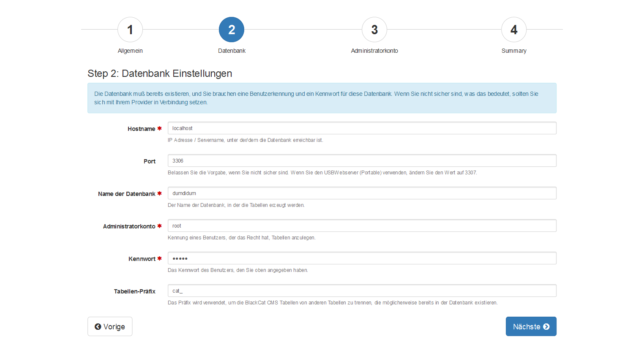
Task: Click the Name der Datenbank field
Action: [362, 193]
